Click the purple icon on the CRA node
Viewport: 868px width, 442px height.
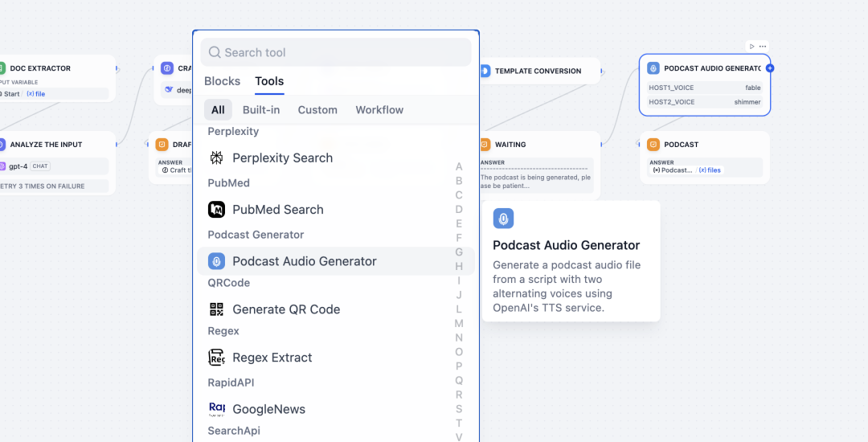(167, 68)
